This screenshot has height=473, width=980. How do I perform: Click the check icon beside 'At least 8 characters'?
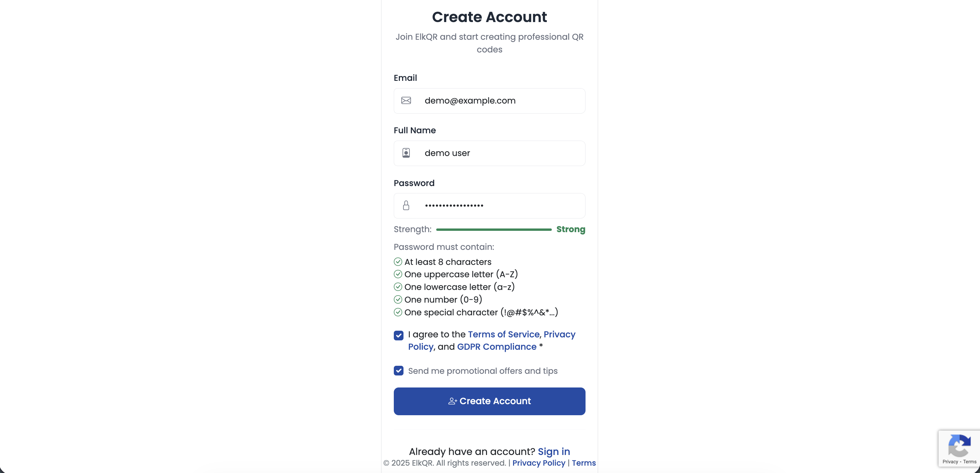coord(398,262)
